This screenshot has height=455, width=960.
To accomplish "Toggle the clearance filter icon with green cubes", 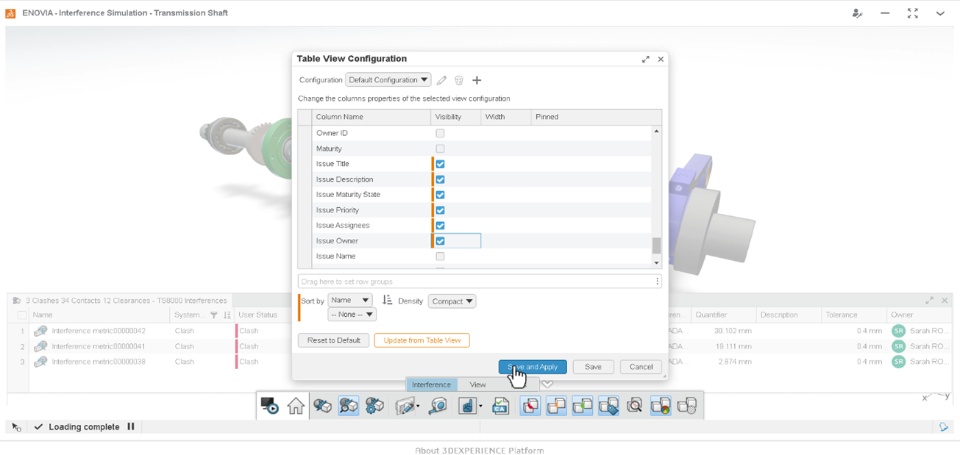I will pyautogui.click(x=582, y=405).
